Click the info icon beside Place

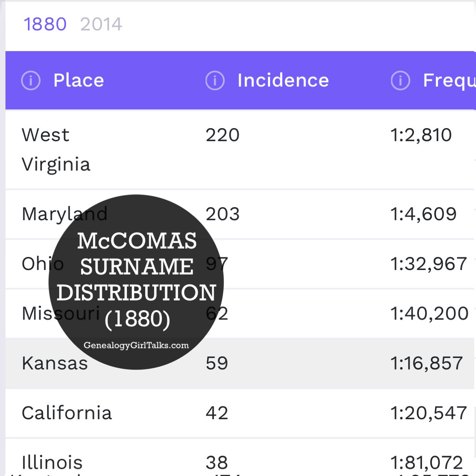click(31, 80)
